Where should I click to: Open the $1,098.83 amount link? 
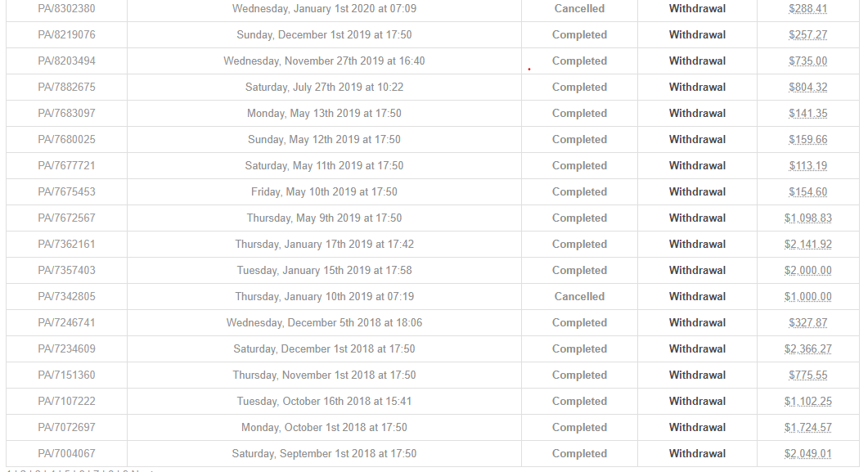click(x=807, y=218)
